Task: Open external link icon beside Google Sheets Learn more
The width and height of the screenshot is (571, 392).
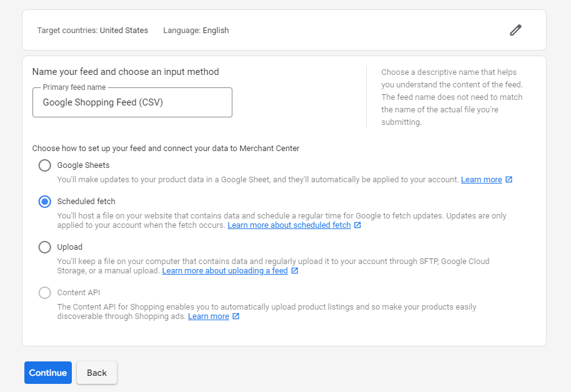Action: [x=509, y=179]
